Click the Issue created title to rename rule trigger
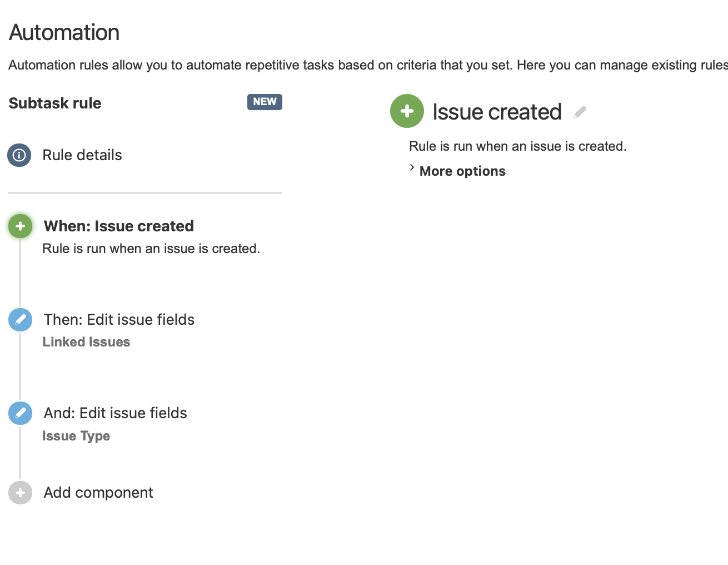Viewport: 728px width, 565px height. (x=497, y=111)
